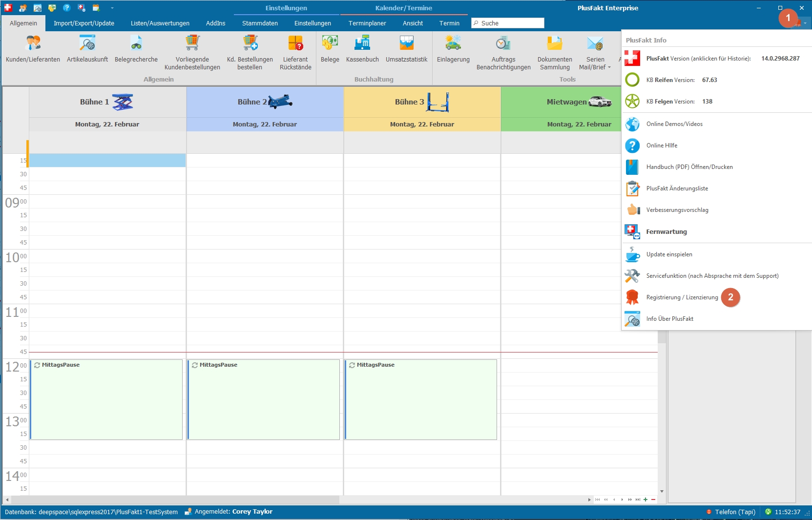Open Auftrags Benachrichtigungen
Image resolution: width=812 pixels, height=520 pixels.
tap(503, 53)
